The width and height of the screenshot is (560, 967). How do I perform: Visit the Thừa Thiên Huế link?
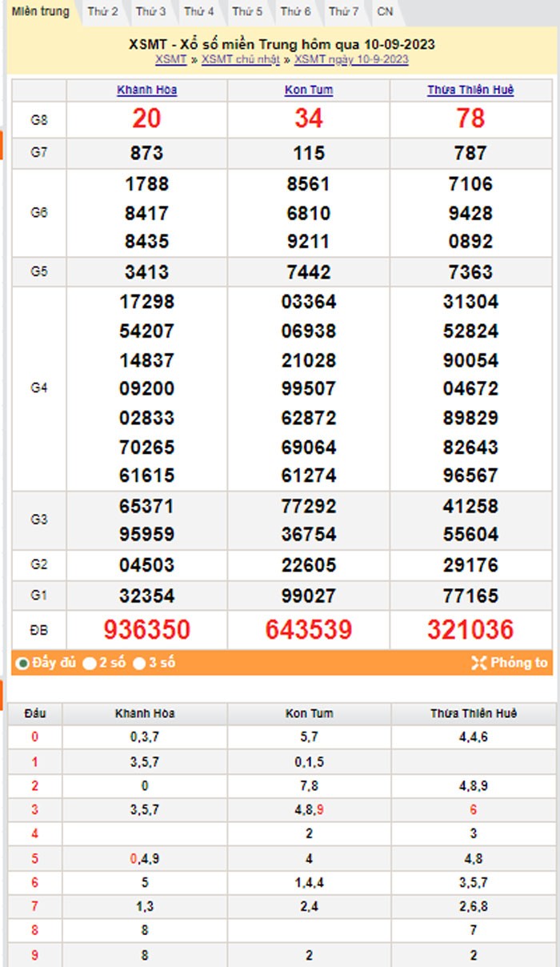pyautogui.click(x=470, y=90)
